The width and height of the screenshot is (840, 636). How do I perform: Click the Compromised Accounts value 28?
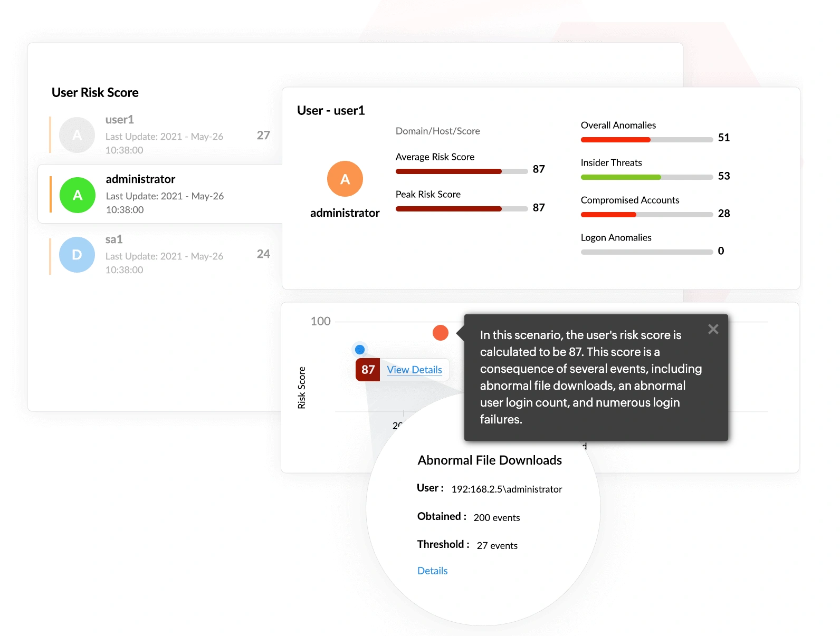[724, 213]
